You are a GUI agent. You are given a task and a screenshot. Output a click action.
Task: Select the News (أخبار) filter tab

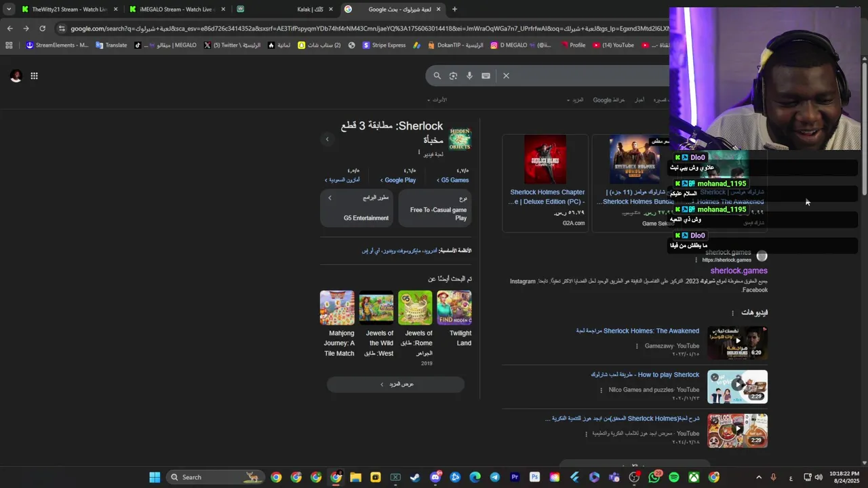(639, 100)
